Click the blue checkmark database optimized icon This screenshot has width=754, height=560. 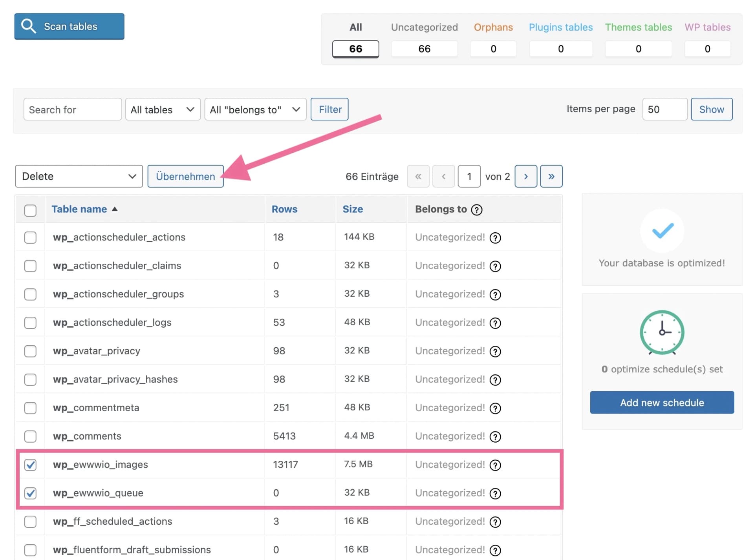pos(662,231)
